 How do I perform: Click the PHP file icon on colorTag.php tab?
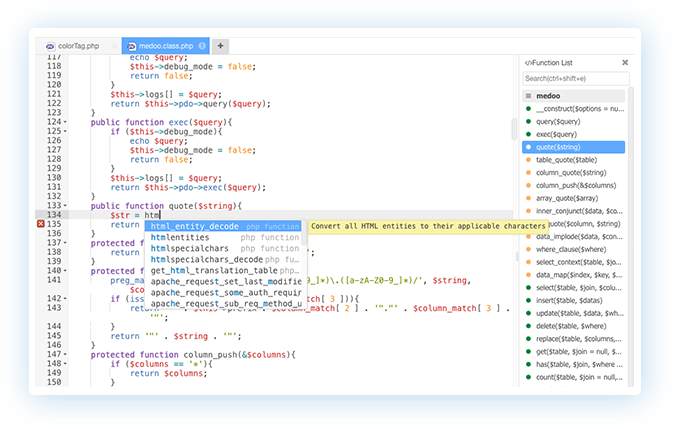50,46
